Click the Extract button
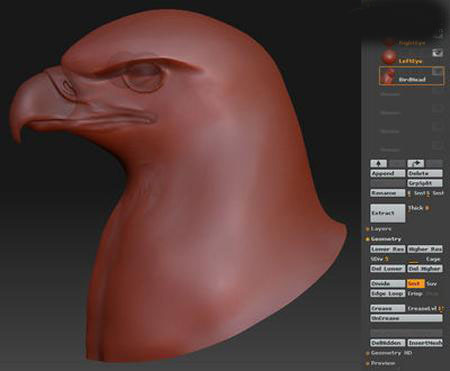This screenshot has height=371, width=450. (x=388, y=213)
